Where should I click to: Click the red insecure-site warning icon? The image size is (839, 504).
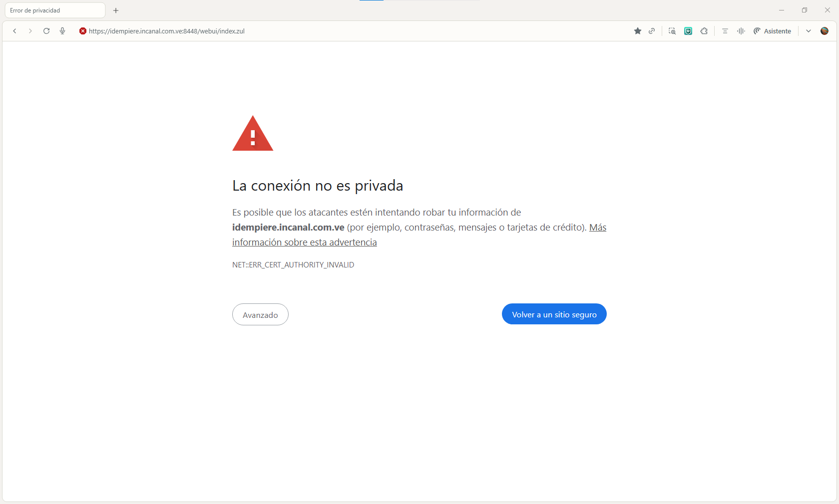pos(83,31)
